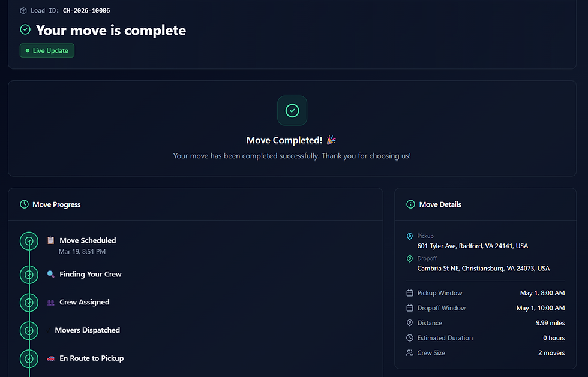Select the Movers Dispatched step circle

point(29,331)
